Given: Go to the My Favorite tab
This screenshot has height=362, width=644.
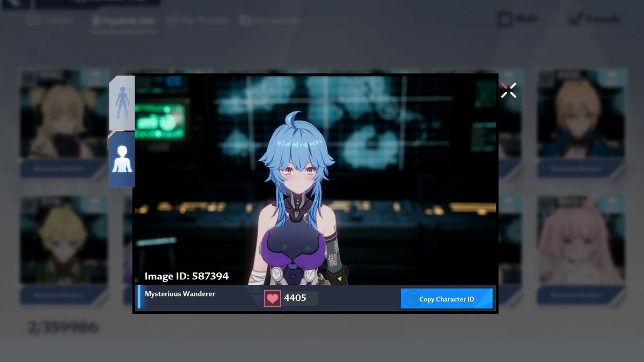Looking at the screenshot, I should (270, 21).
